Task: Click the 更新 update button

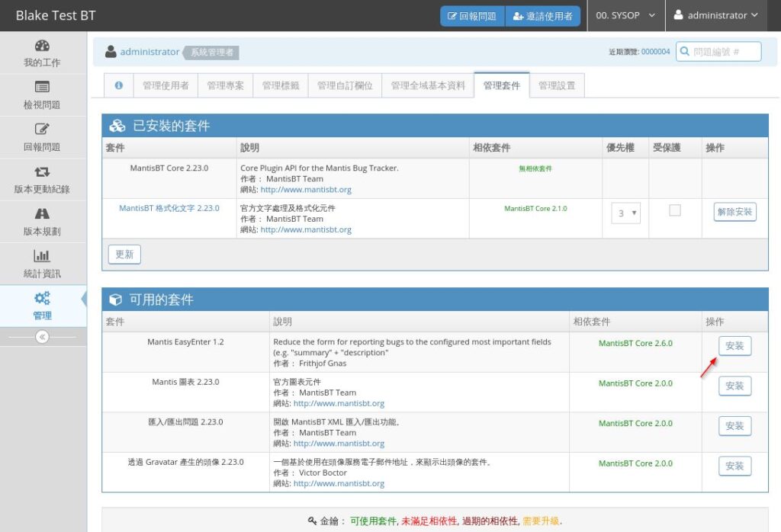Action: 124,255
